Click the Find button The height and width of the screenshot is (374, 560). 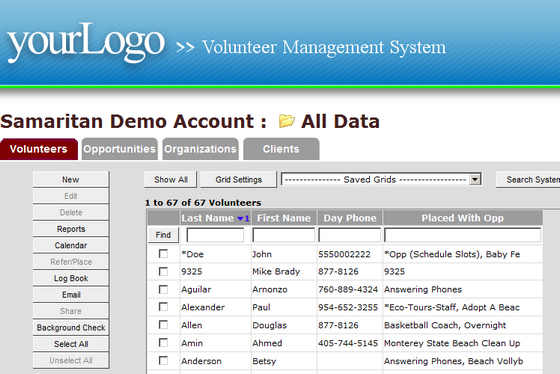[x=163, y=235]
